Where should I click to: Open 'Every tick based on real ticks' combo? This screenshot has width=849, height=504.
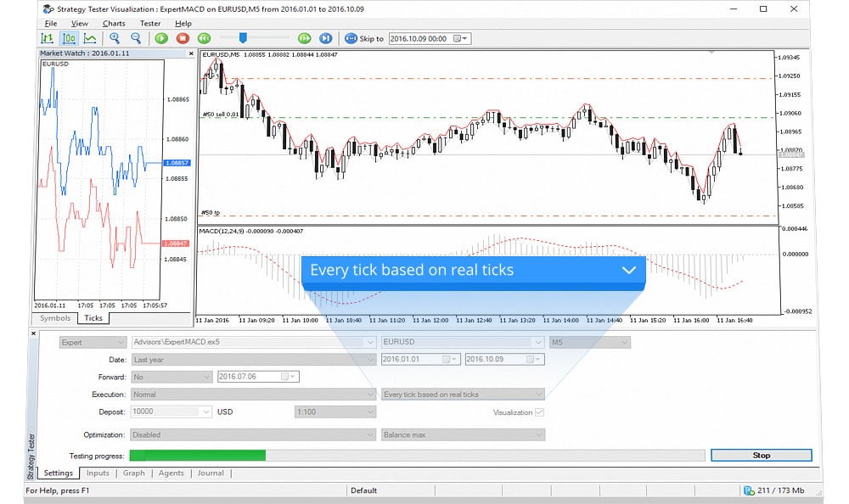(x=463, y=394)
